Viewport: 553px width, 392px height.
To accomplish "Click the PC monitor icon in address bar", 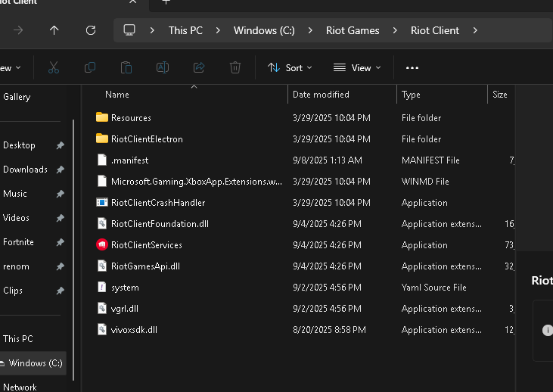I will (x=129, y=30).
